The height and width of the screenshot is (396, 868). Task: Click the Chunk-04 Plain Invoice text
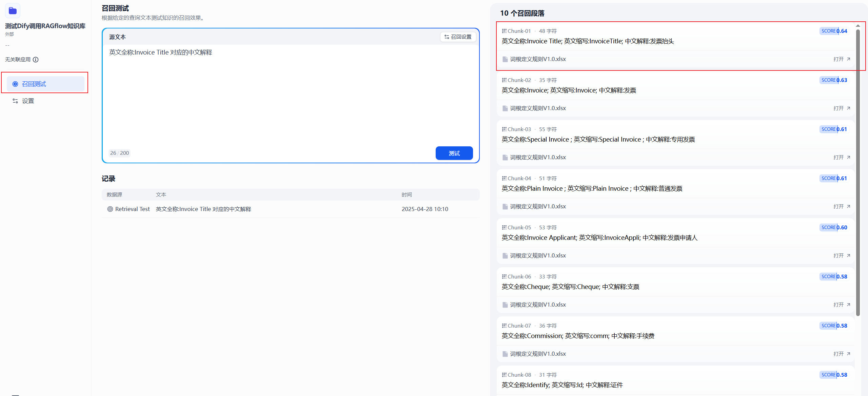coord(592,189)
